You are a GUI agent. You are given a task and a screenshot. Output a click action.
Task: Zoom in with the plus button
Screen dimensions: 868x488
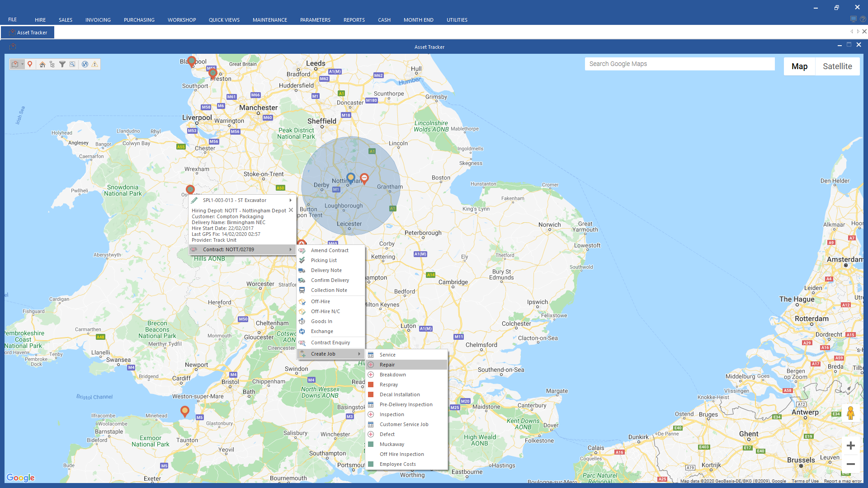[x=850, y=446]
